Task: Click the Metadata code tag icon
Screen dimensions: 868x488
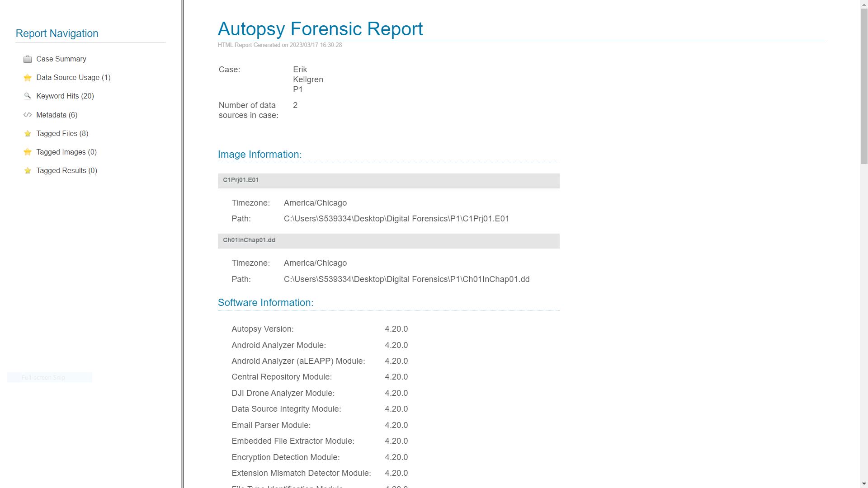Action: point(27,115)
